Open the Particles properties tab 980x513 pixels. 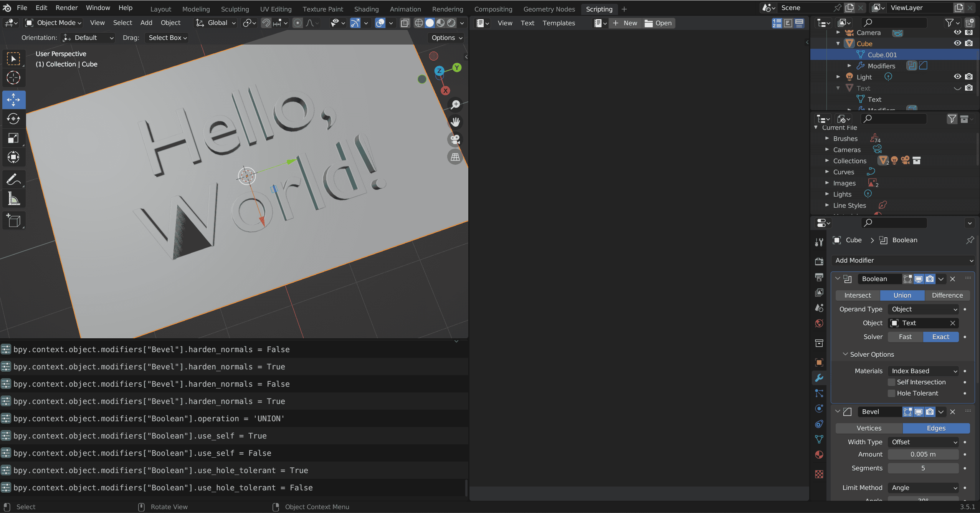(x=819, y=393)
